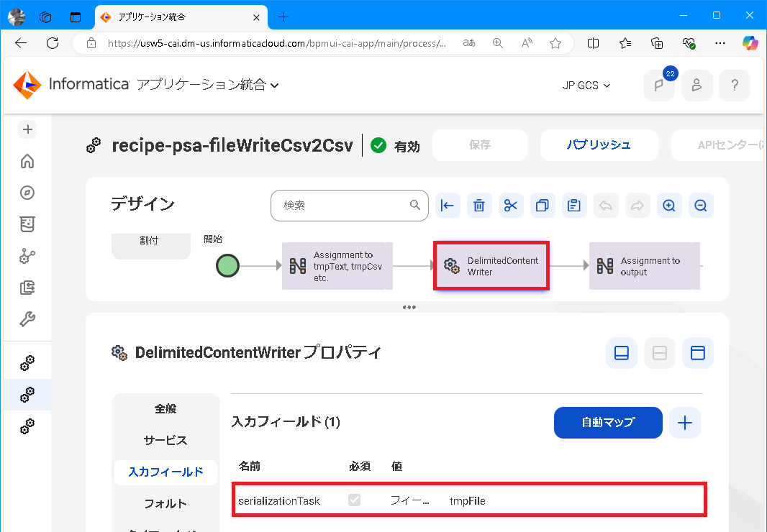Image resolution: width=767 pixels, height=532 pixels.
Task: Select the サービス properties tab
Action: click(x=165, y=440)
